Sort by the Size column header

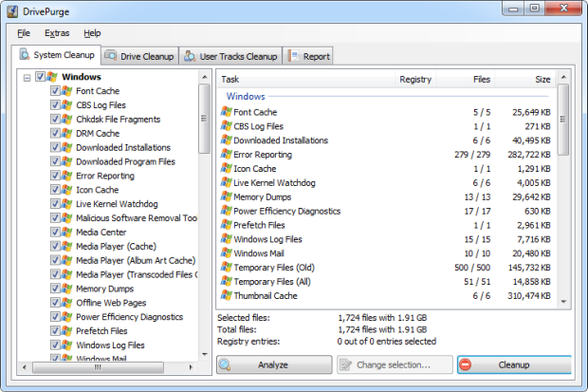pyautogui.click(x=525, y=79)
